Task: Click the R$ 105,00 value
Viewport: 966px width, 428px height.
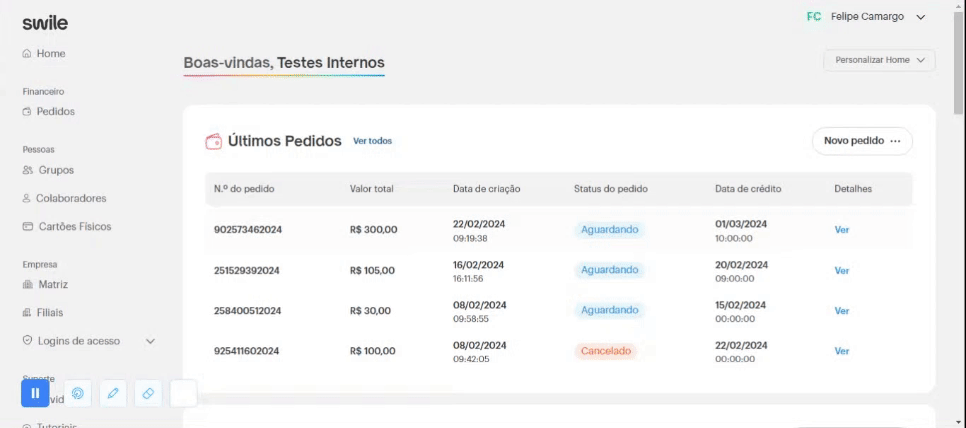Action: (372, 270)
